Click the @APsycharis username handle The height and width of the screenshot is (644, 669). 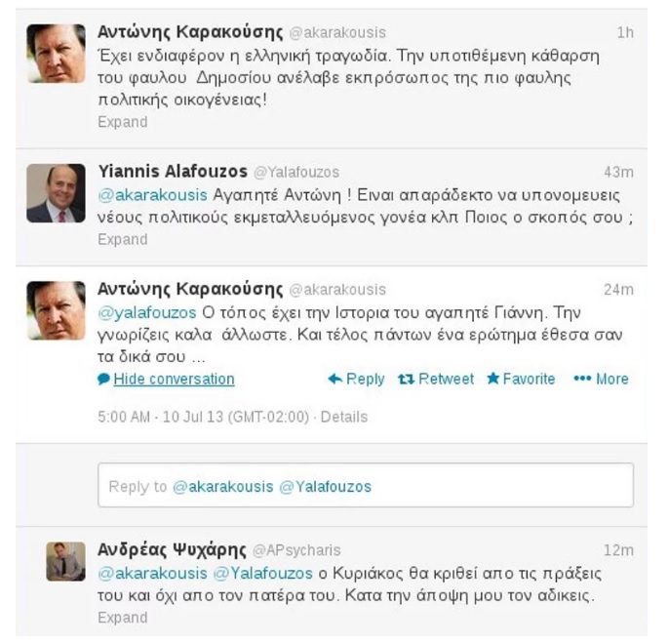296,550
